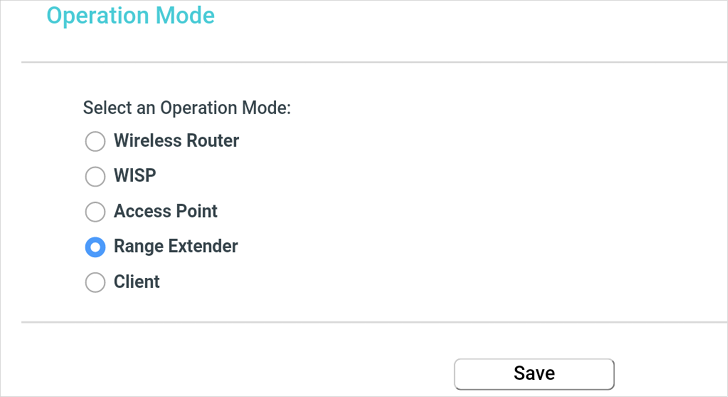728x397 pixels.
Task: Click the 'Access Point' label text
Action: pyautogui.click(x=166, y=211)
